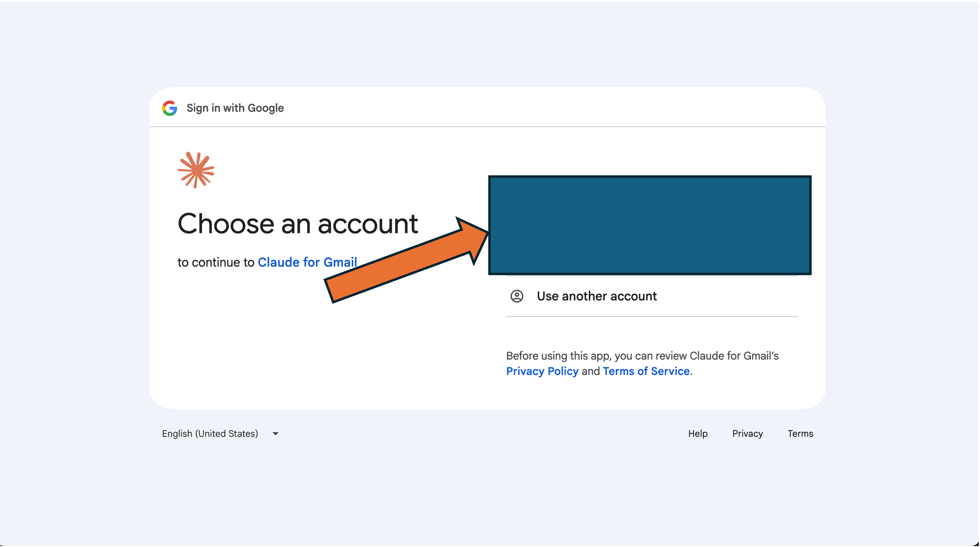This screenshot has width=980, height=547.
Task: Click the Privacy footer link
Action: pos(748,434)
